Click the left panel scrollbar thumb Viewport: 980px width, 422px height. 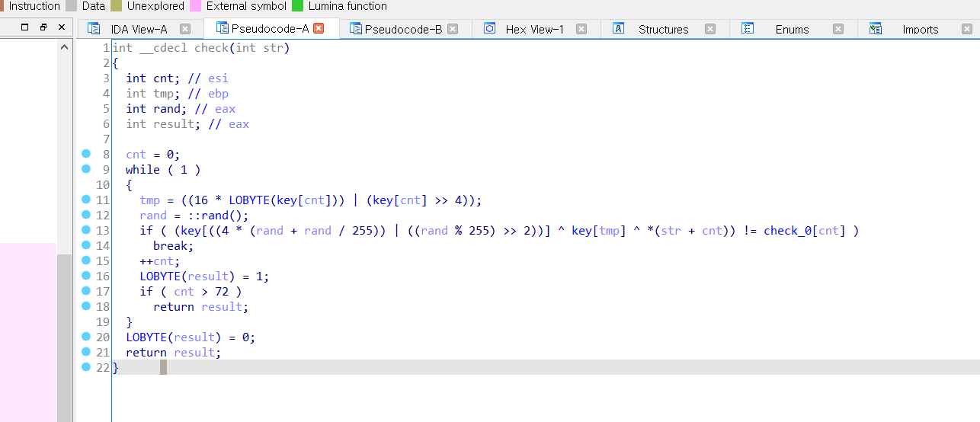click(x=64, y=338)
